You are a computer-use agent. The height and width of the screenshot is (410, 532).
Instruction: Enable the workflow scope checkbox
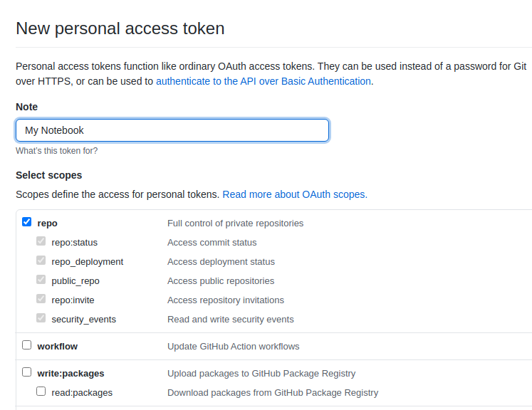pos(27,345)
